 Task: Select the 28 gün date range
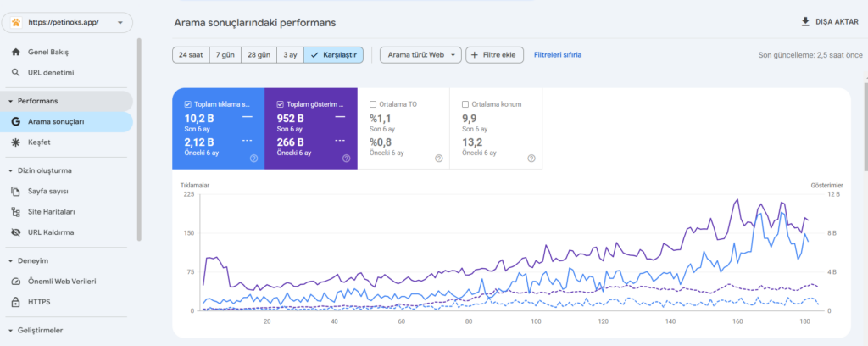pos(259,55)
